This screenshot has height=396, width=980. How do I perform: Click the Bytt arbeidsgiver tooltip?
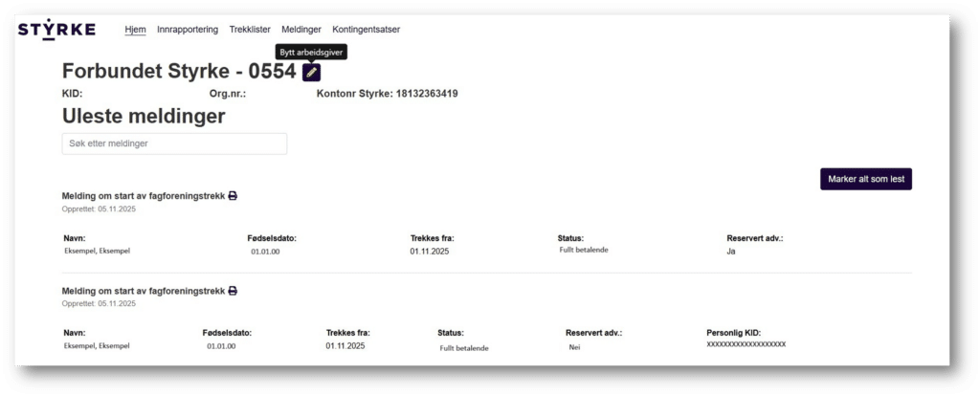(x=310, y=52)
